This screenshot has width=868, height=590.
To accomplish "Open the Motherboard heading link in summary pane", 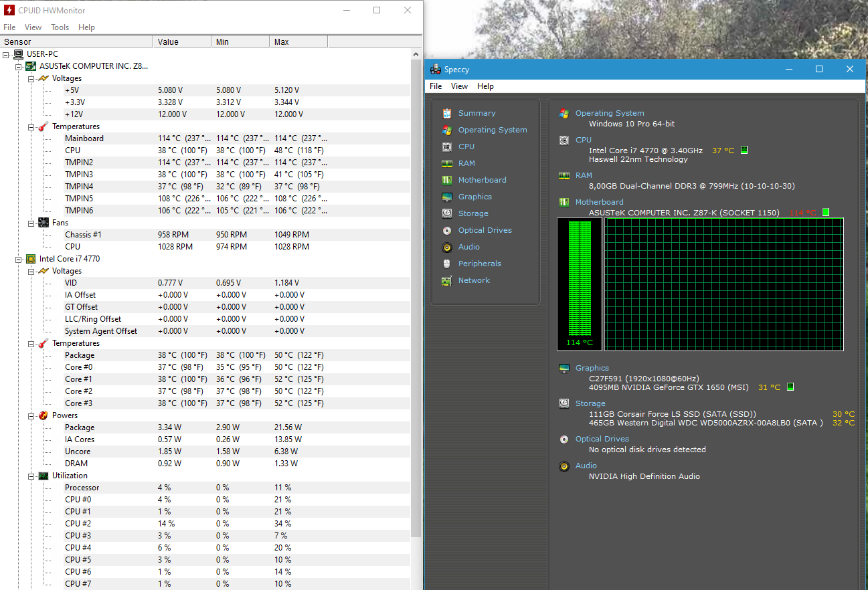I will pos(599,202).
